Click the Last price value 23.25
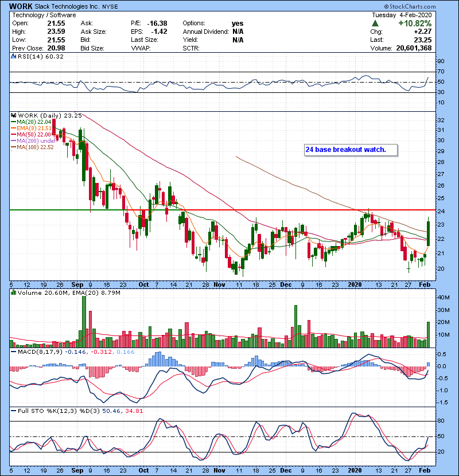Image resolution: width=459 pixels, height=476 pixels. (x=422, y=40)
